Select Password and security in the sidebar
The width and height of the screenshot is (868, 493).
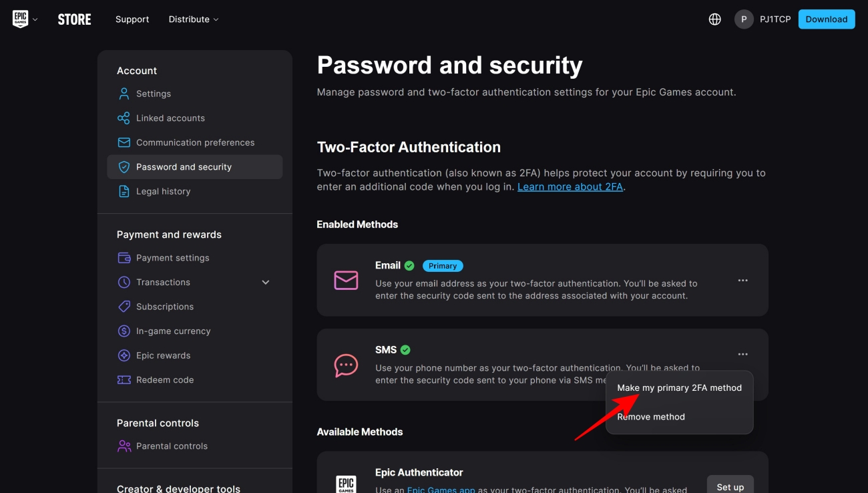pos(194,167)
